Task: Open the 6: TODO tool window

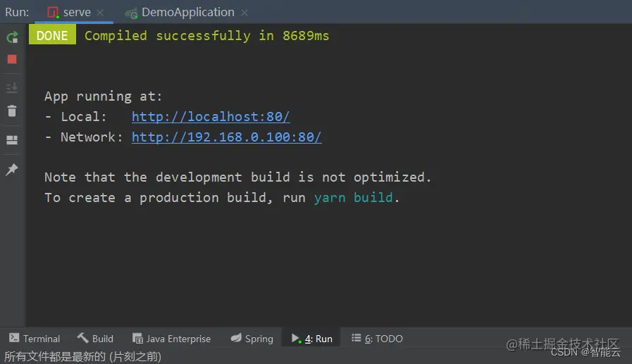Action: click(377, 339)
